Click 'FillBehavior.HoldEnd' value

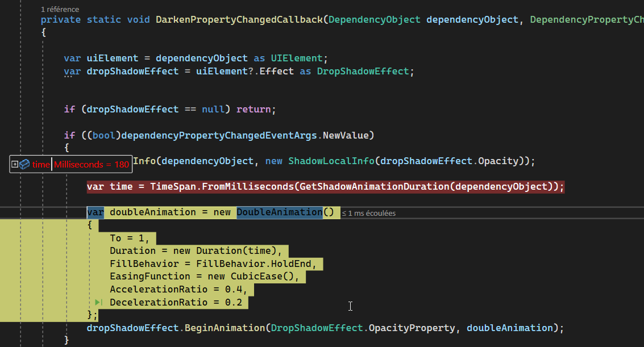(x=254, y=264)
